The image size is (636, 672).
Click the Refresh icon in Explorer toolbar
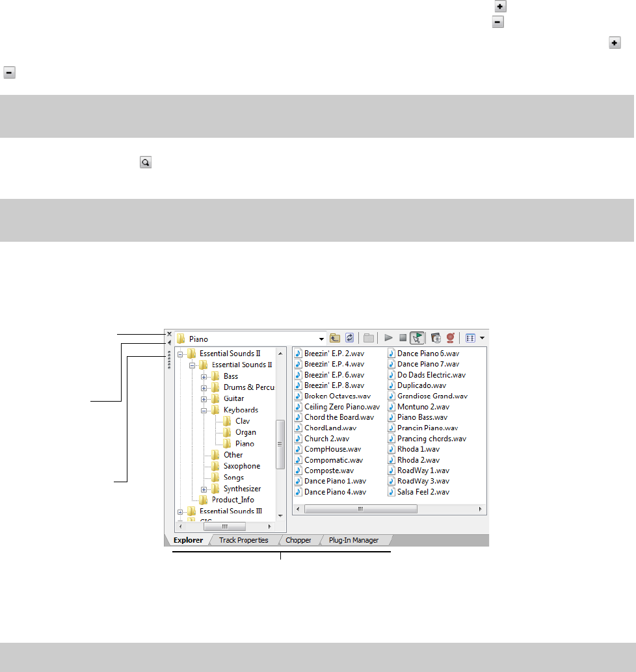(x=349, y=338)
